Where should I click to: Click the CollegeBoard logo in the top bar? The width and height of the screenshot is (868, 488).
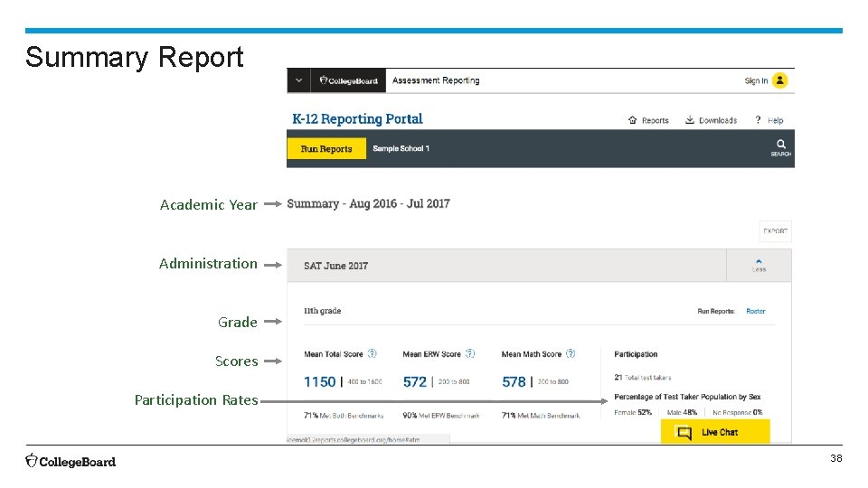pos(349,80)
